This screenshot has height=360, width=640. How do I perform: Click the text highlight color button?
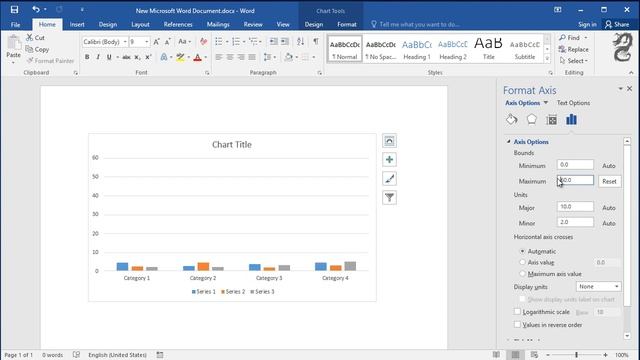click(180, 57)
